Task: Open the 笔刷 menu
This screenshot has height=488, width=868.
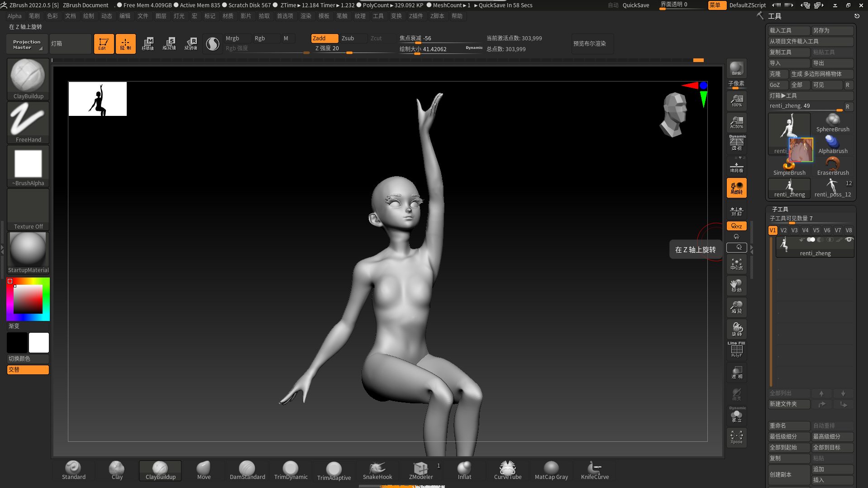Action: pos(34,16)
